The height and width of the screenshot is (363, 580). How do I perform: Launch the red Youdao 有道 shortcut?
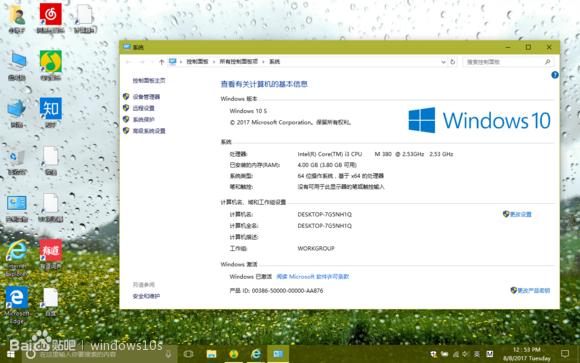pos(51,255)
